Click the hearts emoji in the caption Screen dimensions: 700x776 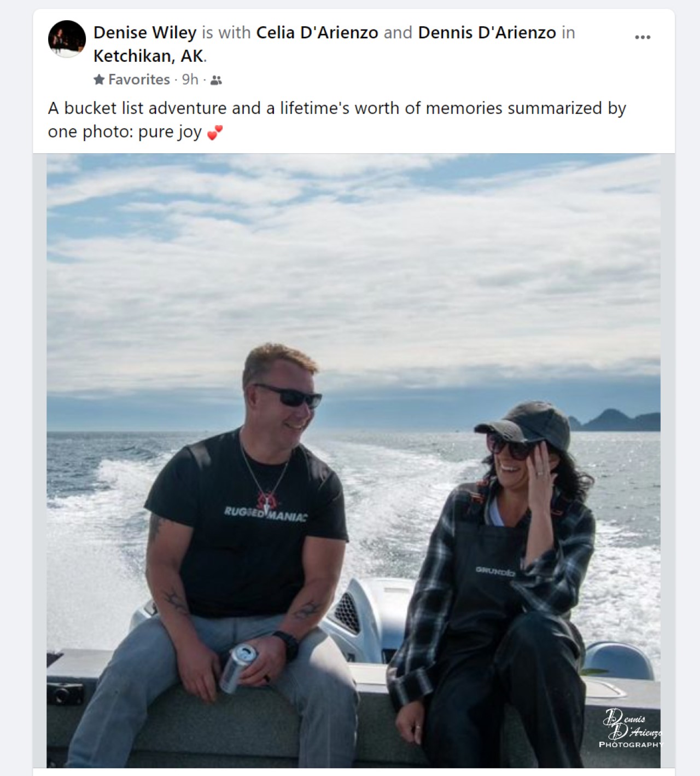pos(215,133)
